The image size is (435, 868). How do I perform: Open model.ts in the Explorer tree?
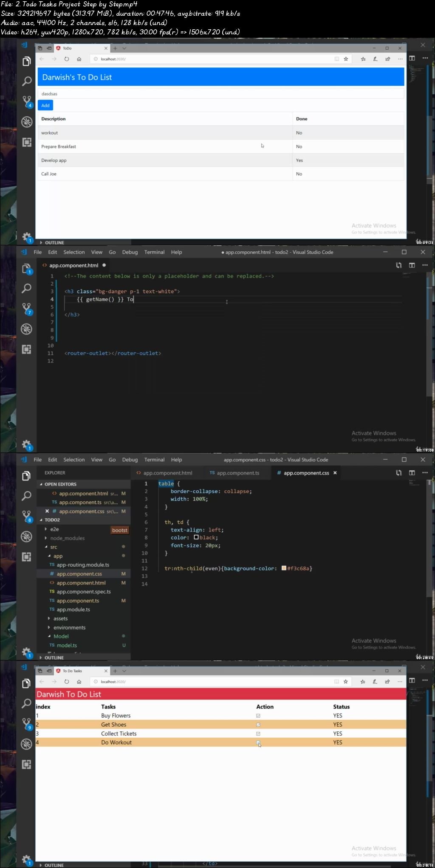(x=67, y=645)
